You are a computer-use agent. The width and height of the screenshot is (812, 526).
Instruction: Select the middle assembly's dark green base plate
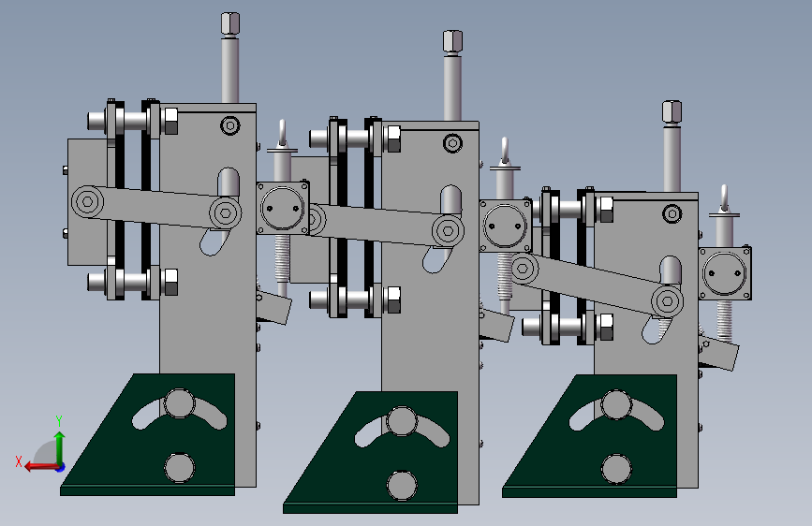tap(370, 452)
